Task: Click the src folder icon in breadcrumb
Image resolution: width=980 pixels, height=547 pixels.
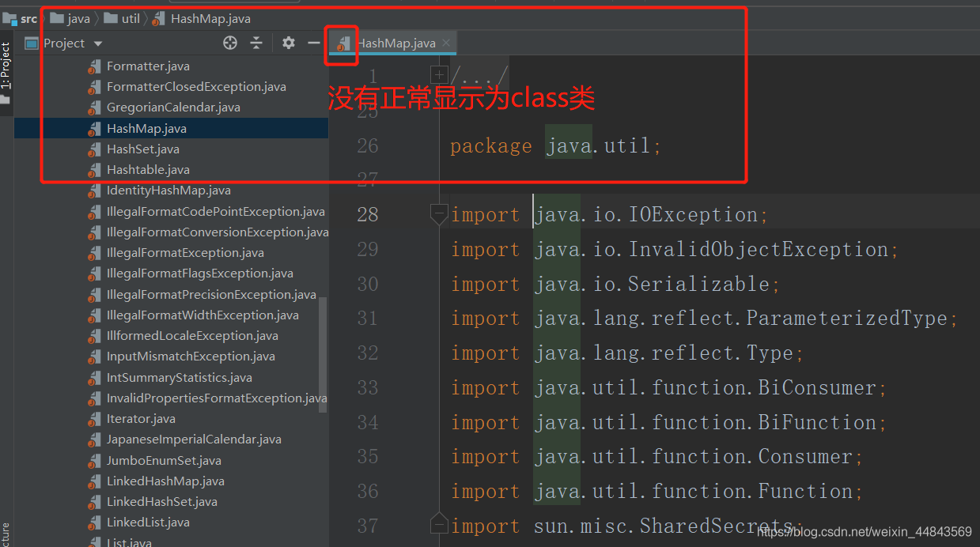Action: (10, 18)
